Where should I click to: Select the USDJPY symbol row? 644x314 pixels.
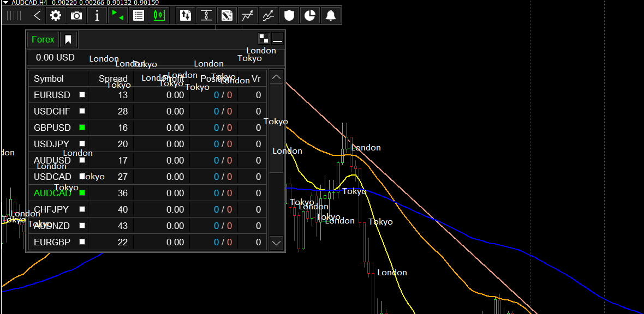(x=147, y=144)
